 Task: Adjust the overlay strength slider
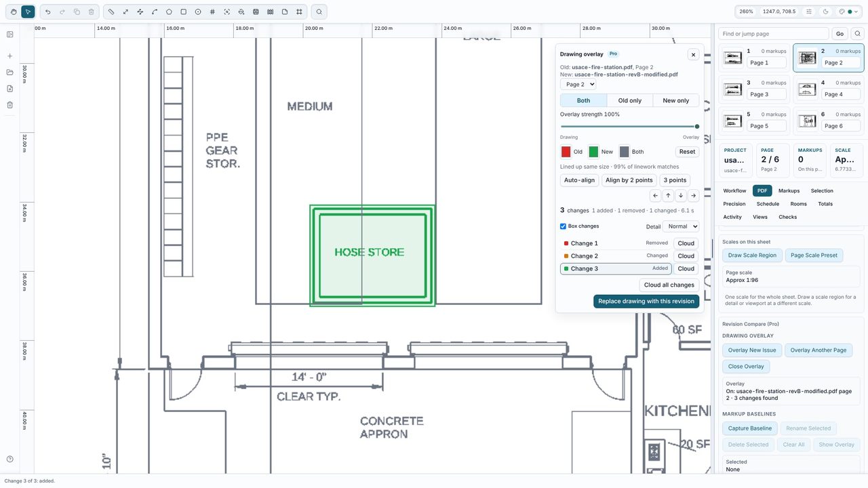629,127
